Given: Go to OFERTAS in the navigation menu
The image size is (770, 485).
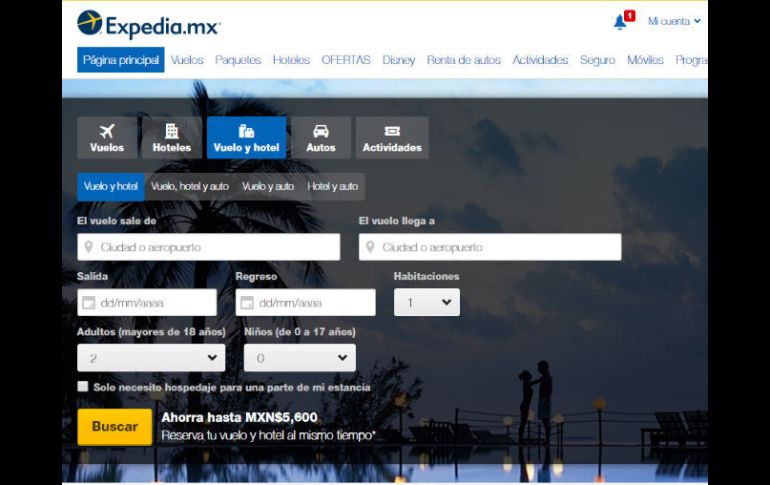Looking at the screenshot, I should pyautogui.click(x=346, y=60).
